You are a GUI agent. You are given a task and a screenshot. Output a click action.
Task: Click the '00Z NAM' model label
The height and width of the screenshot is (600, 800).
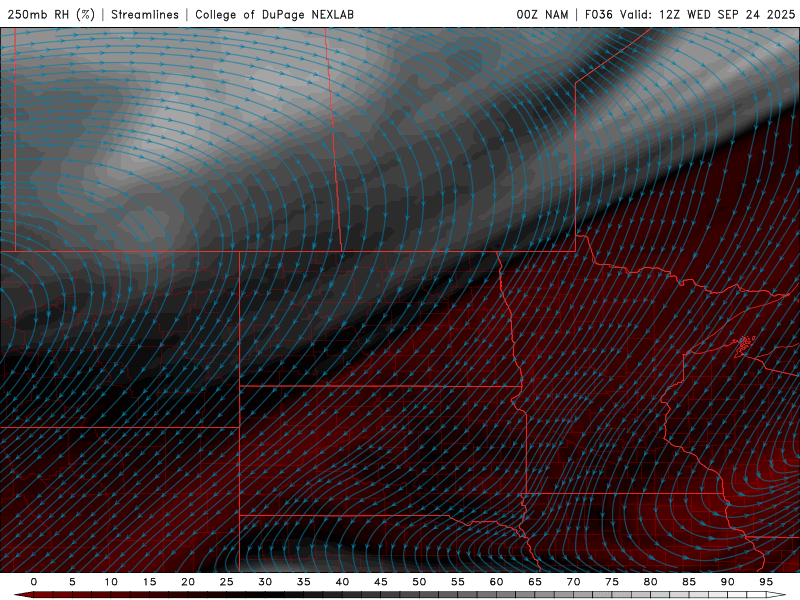click(542, 14)
